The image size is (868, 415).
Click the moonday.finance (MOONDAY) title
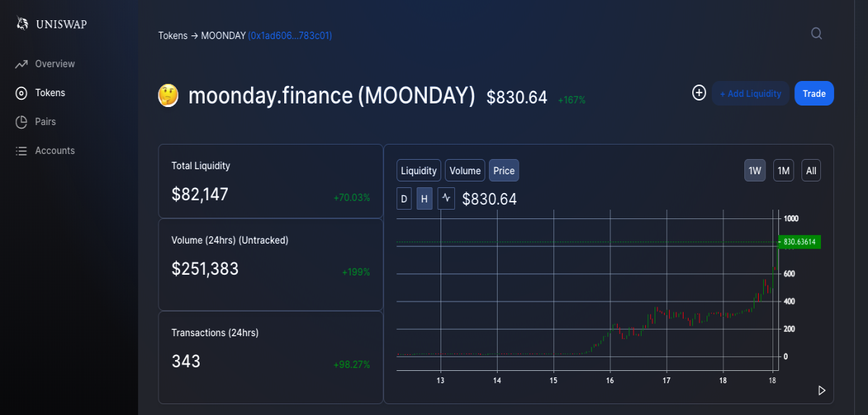332,95
